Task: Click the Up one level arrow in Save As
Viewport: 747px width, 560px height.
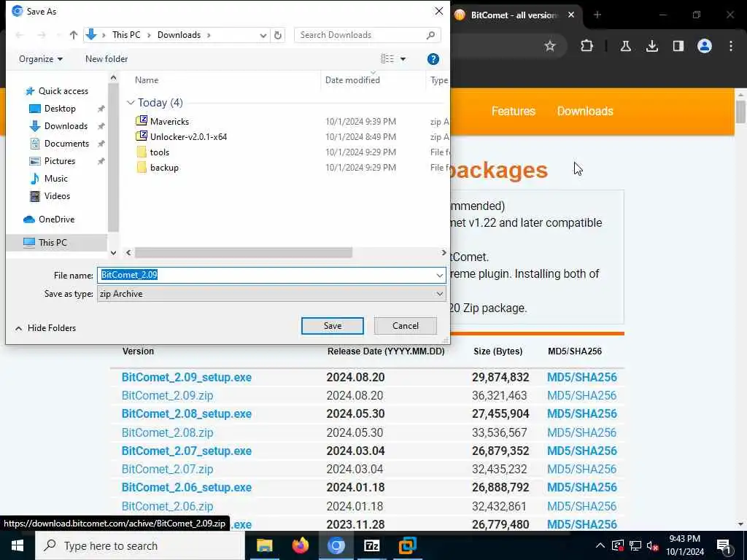Action: 74,35
